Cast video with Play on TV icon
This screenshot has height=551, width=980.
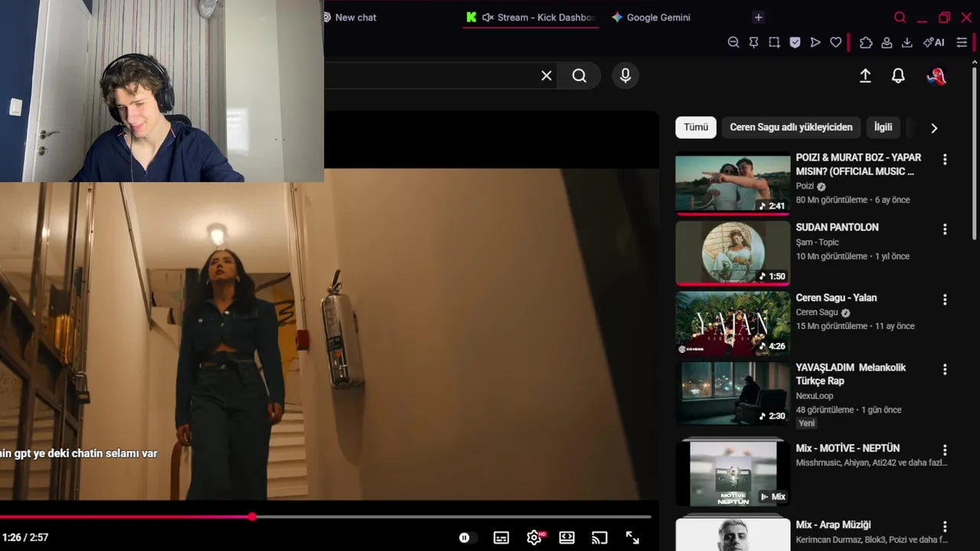[x=599, y=538]
